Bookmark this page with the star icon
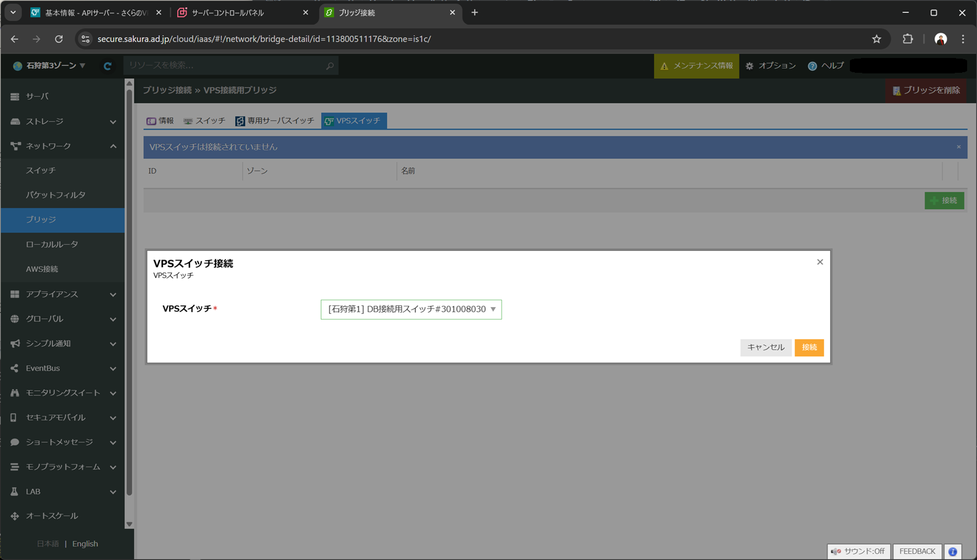This screenshot has width=977, height=560. (x=876, y=39)
